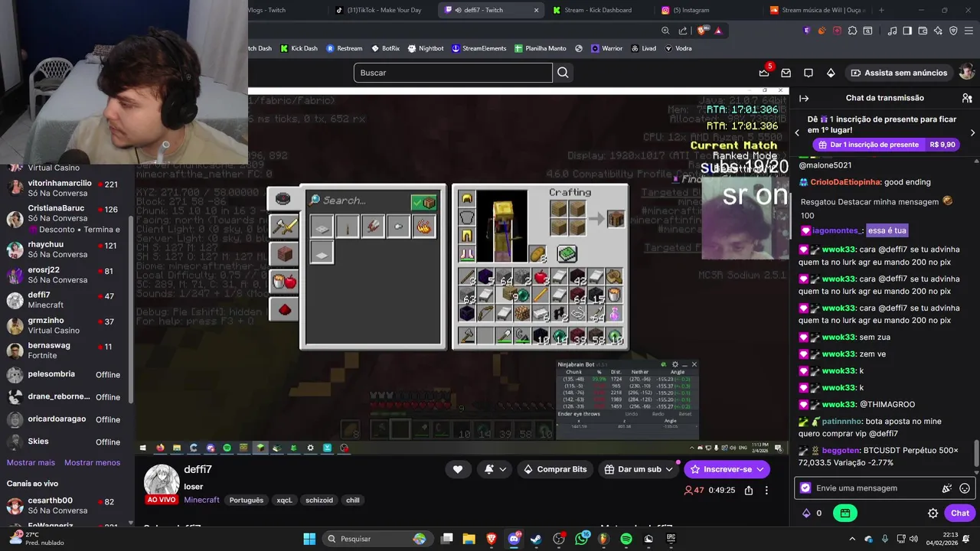Screen dimensions: 980x551
Task: Open rhaychuu channel in sidebar
Action: click(65, 249)
